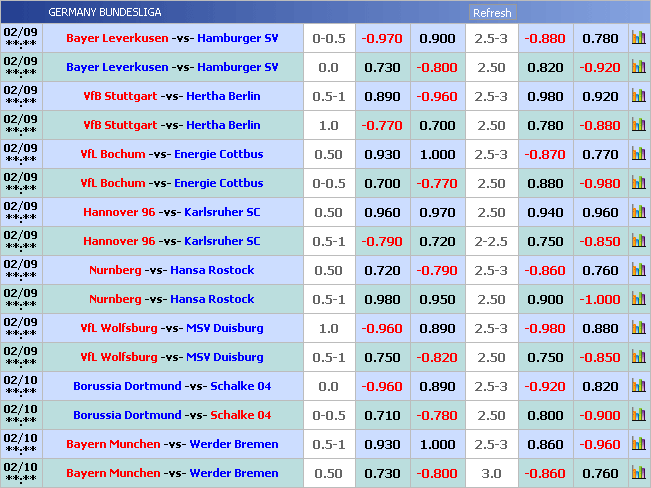Choose 0.700 odds in Stuttgart 1.0 handicap row
651x488 pixels.
point(437,126)
